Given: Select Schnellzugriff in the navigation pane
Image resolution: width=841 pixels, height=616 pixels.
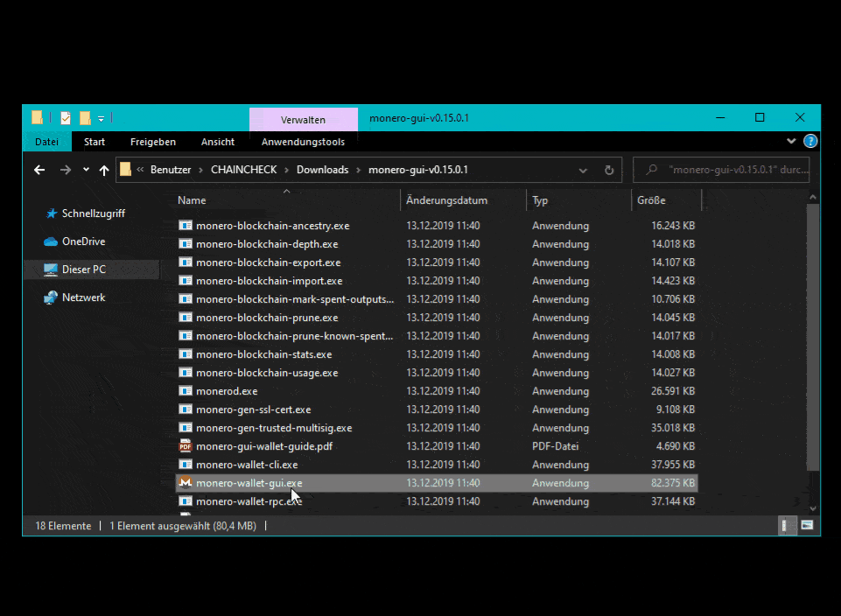Looking at the screenshot, I should click(94, 213).
